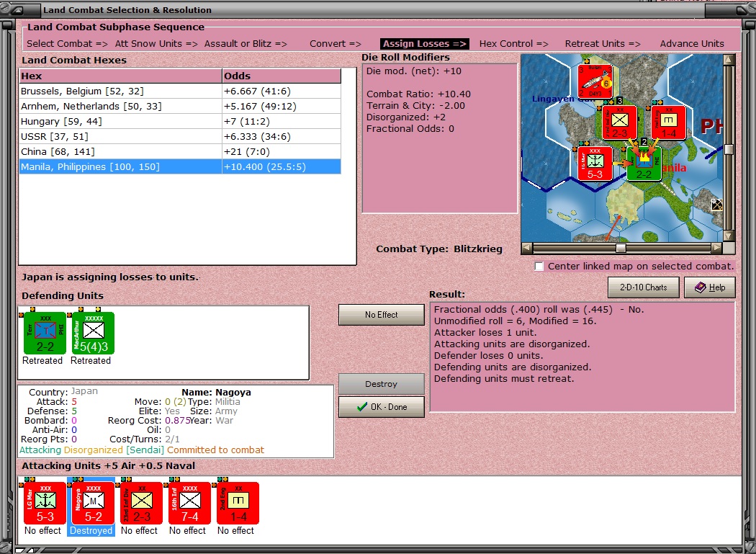Click the Committed to combat status text
Viewport: 756px width, 554px height.
pyautogui.click(x=215, y=450)
